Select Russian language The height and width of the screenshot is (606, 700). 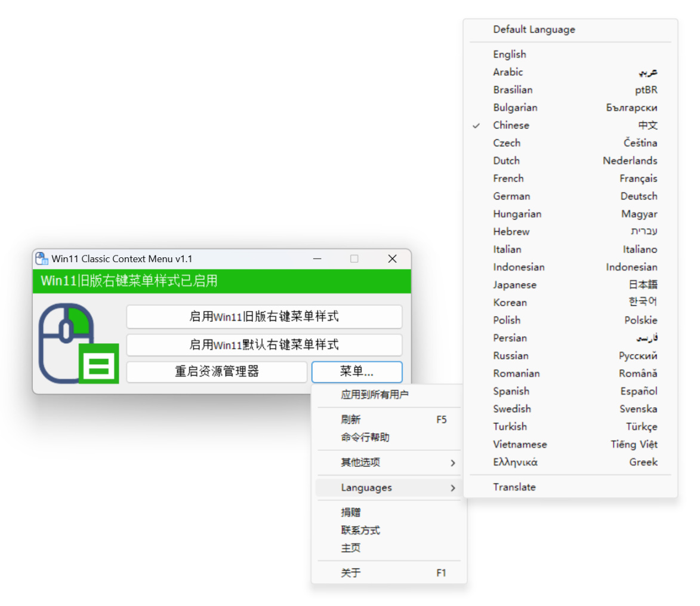(x=570, y=356)
